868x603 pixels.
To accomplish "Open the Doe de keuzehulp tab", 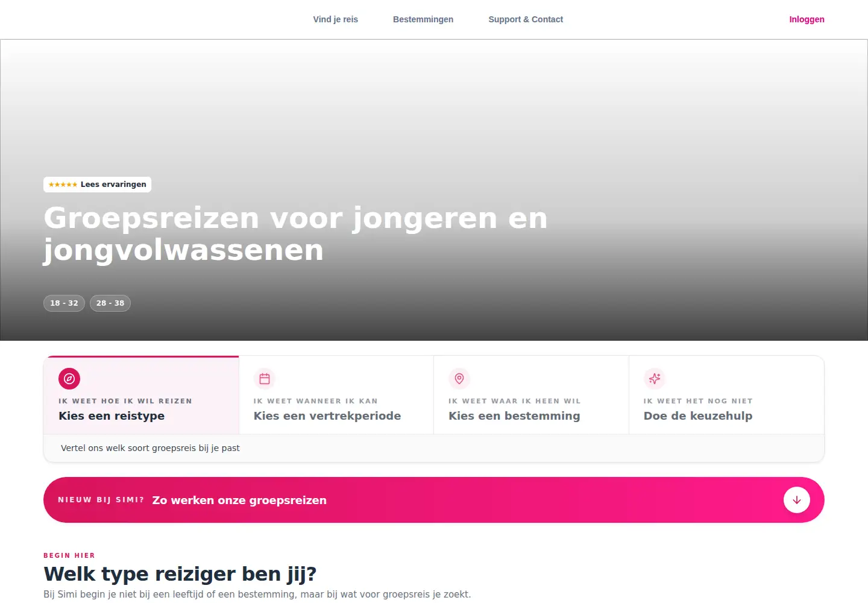I will click(726, 395).
